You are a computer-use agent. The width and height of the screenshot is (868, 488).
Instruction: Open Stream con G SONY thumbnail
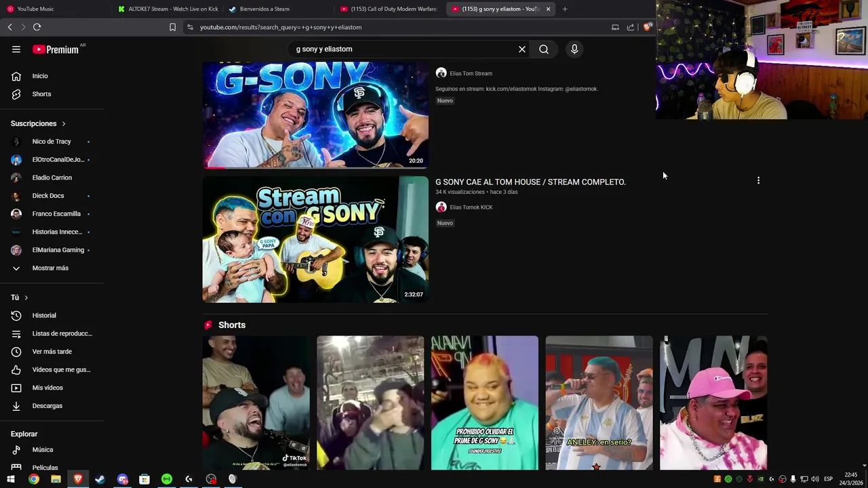pos(315,239)
